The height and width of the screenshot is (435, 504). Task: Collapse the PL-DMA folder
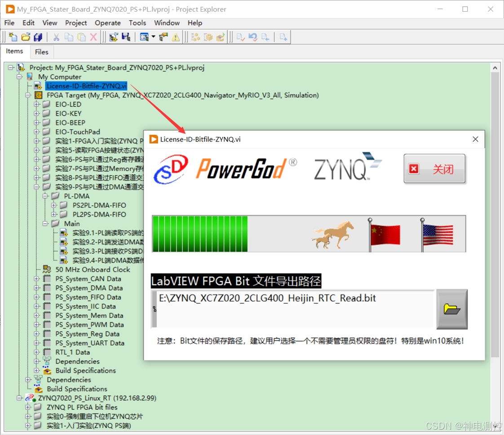click(x=45, y=196)
